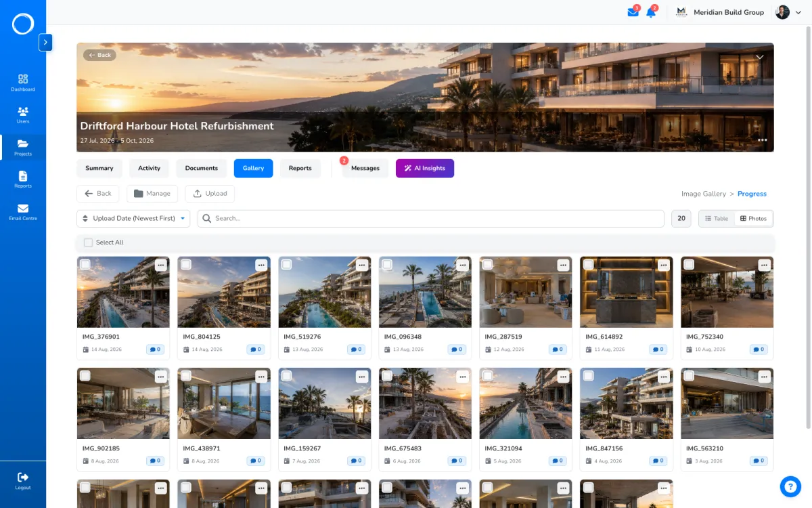Click the Manage folder button
Screen dimensions: 812x508
(x=152, y=194)
